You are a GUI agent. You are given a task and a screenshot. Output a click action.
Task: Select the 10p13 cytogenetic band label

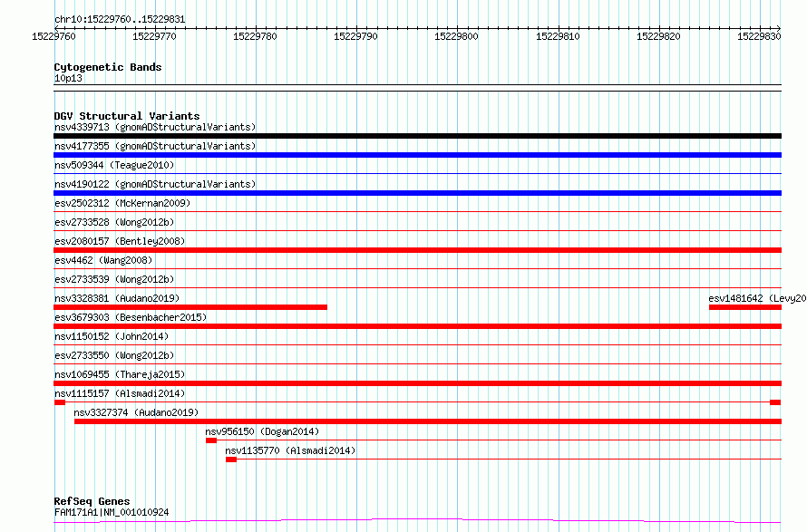pyautogui.click(x=68, y=78)
